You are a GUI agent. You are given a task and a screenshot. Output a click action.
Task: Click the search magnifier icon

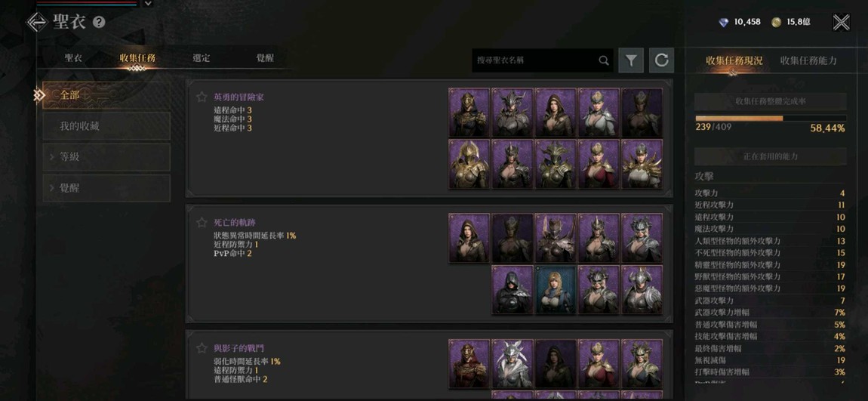click(604, 60)
